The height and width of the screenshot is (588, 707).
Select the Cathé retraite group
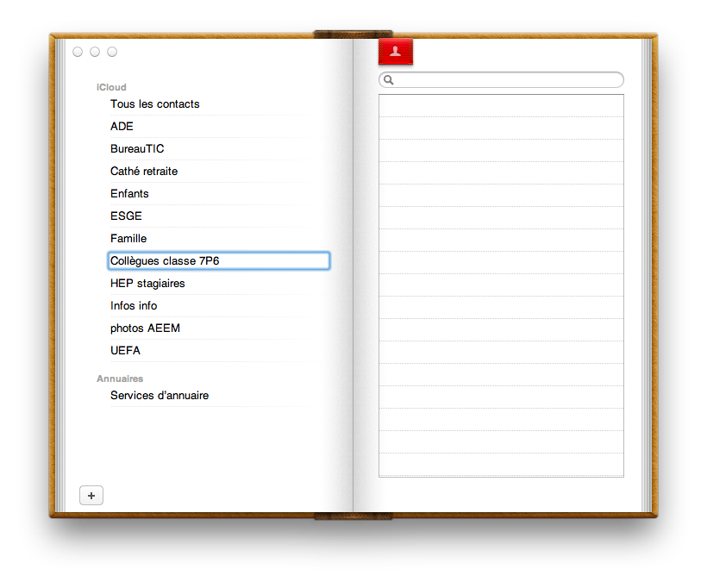click(144, 172)
